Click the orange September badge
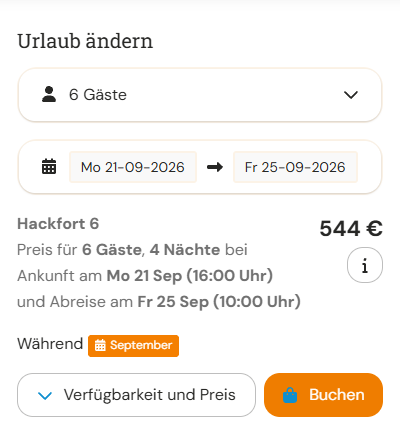This screenshot has width=400, height=448. [x=133, y=346]
